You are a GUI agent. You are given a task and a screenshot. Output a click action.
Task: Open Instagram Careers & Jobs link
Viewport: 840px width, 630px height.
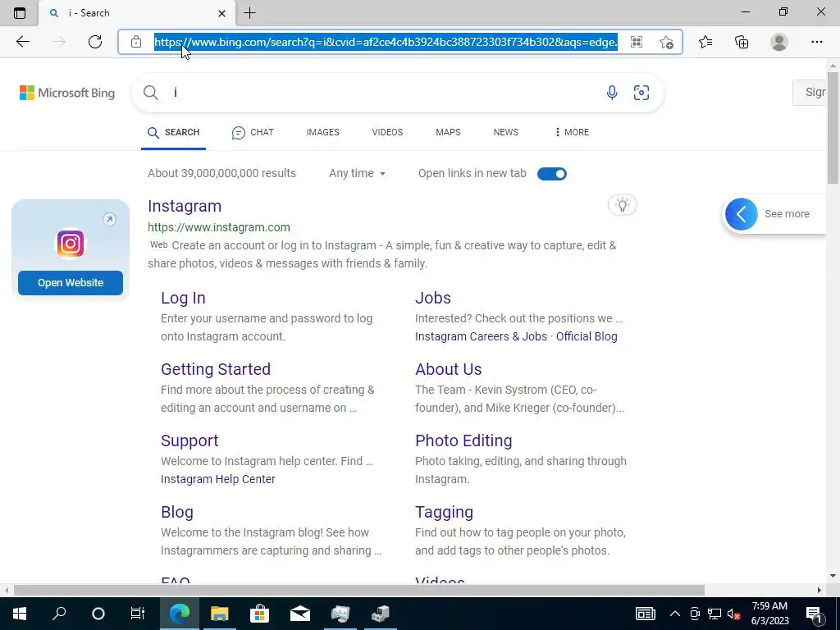click(x=481, y=336)
